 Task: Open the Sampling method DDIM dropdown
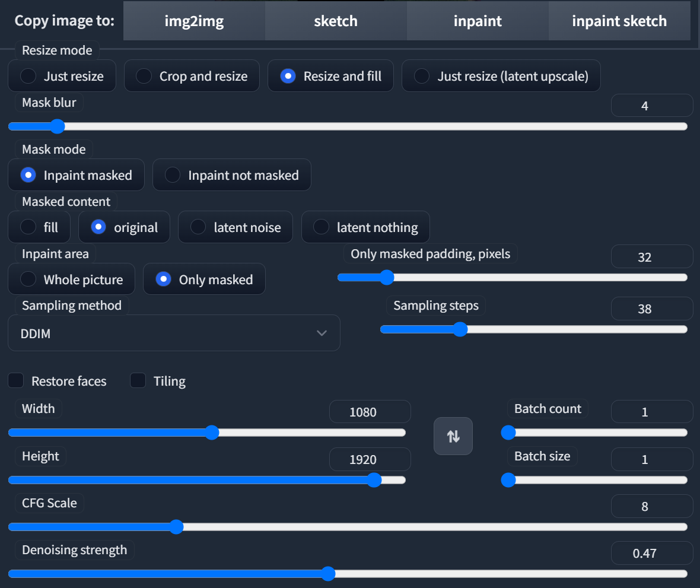pyautogui.click(x=174, y=333)
